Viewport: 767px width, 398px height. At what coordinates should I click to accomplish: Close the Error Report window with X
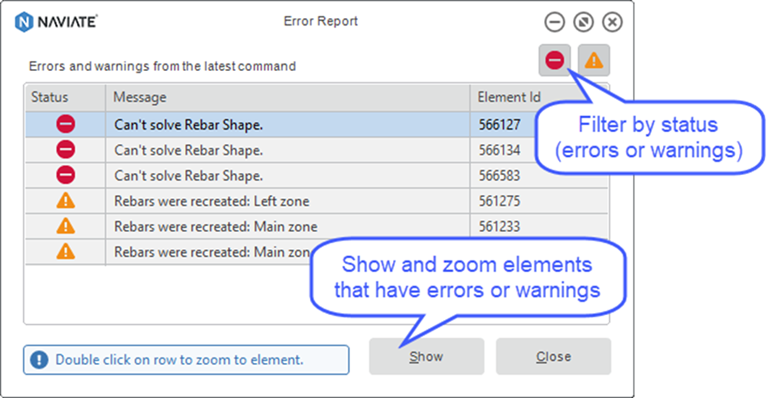612,22
